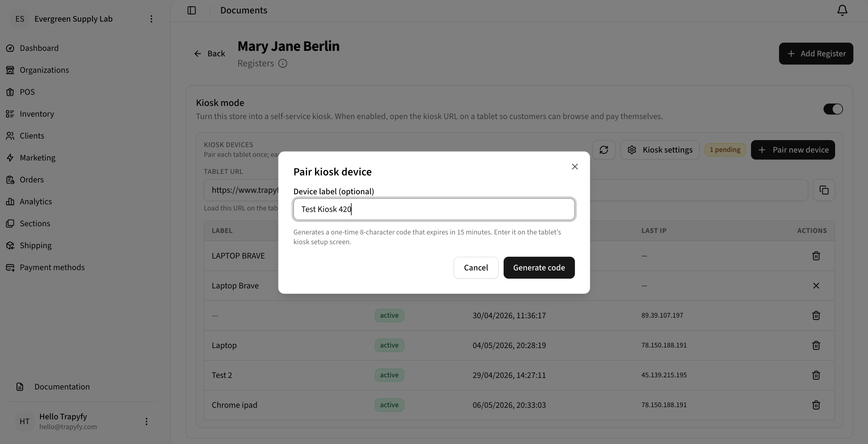Click the HT user avatar

pos(25,421)
